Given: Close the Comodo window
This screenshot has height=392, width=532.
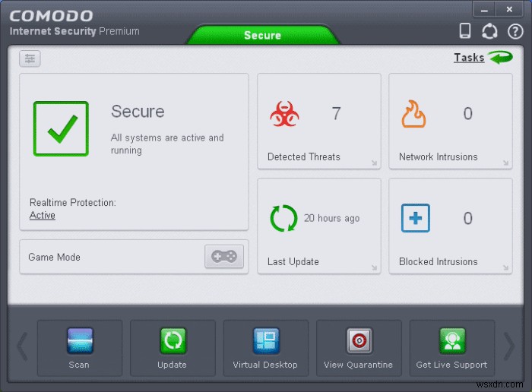Looking at the screenshot, I should 509,9.
